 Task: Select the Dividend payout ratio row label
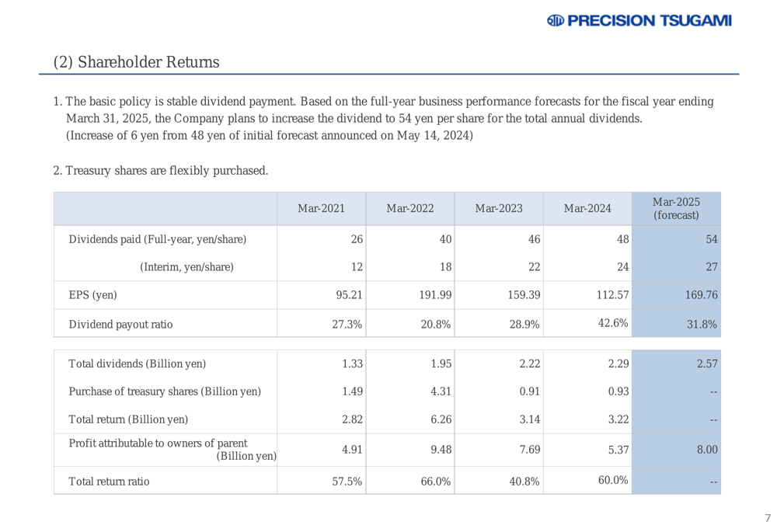pyautogui.click(x=120, y=325)
